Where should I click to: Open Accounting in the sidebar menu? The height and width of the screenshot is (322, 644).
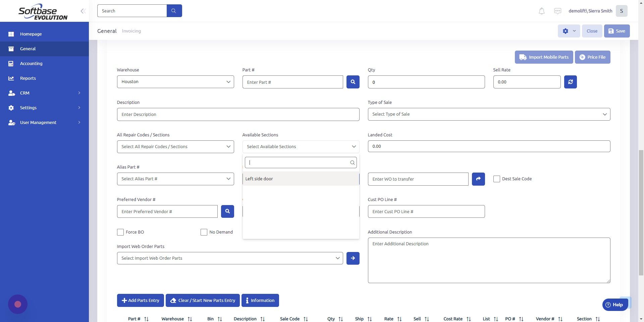(31, 63)
